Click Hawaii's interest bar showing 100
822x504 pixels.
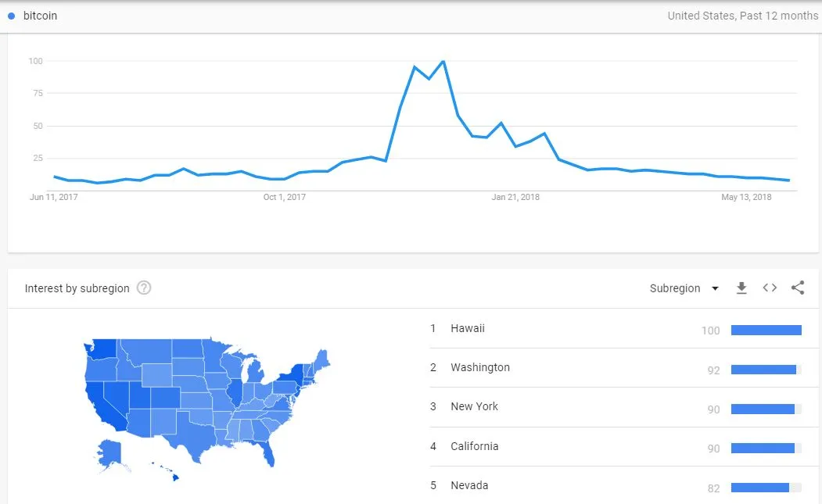[x=766, y=330]
